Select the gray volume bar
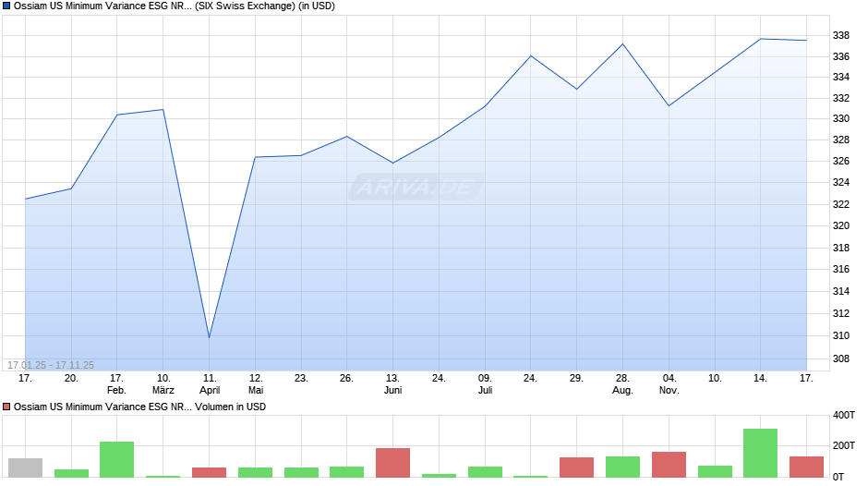868x486 pixels. (x=26, y=468)
